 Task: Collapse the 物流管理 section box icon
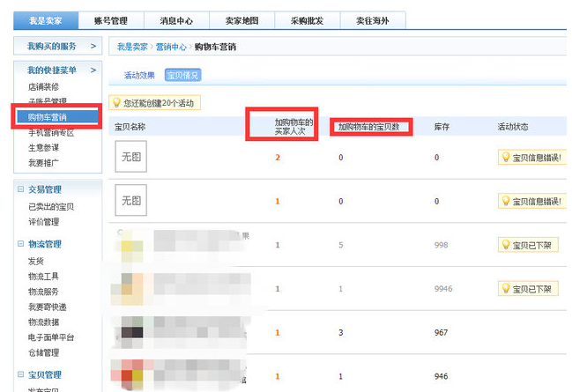[20, 244]
